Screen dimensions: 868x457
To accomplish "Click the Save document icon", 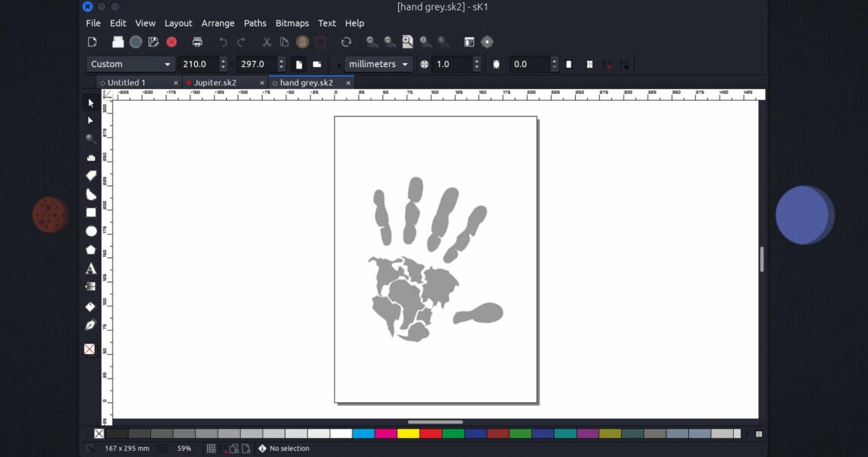I will (x=153, y=42).
